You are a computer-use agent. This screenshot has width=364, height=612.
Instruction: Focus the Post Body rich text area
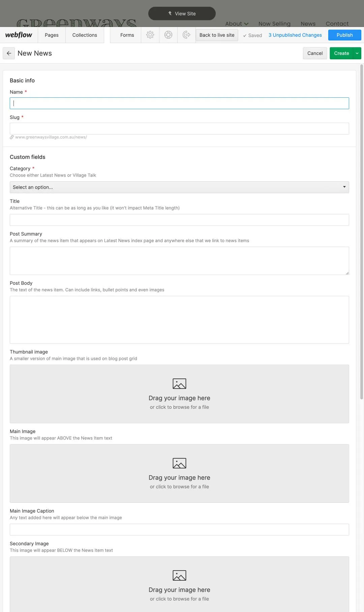pyautogui.click(x=179, y=320)
